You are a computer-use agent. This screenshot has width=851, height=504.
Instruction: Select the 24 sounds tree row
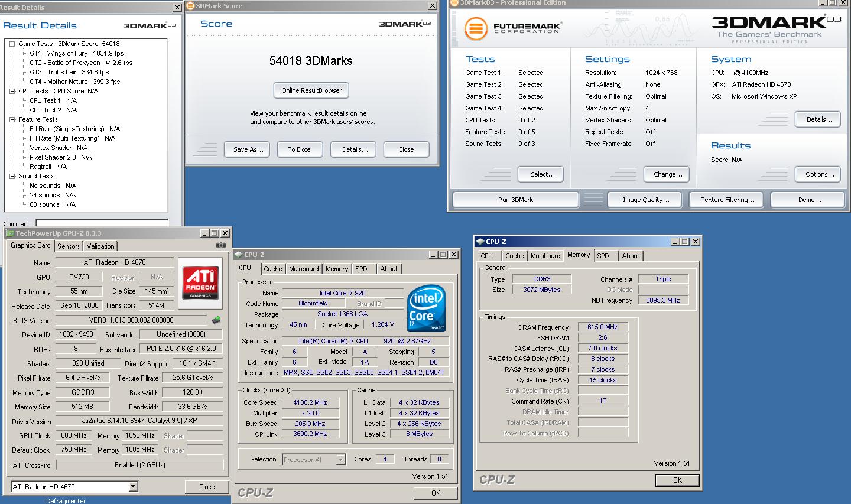point(53,195)
